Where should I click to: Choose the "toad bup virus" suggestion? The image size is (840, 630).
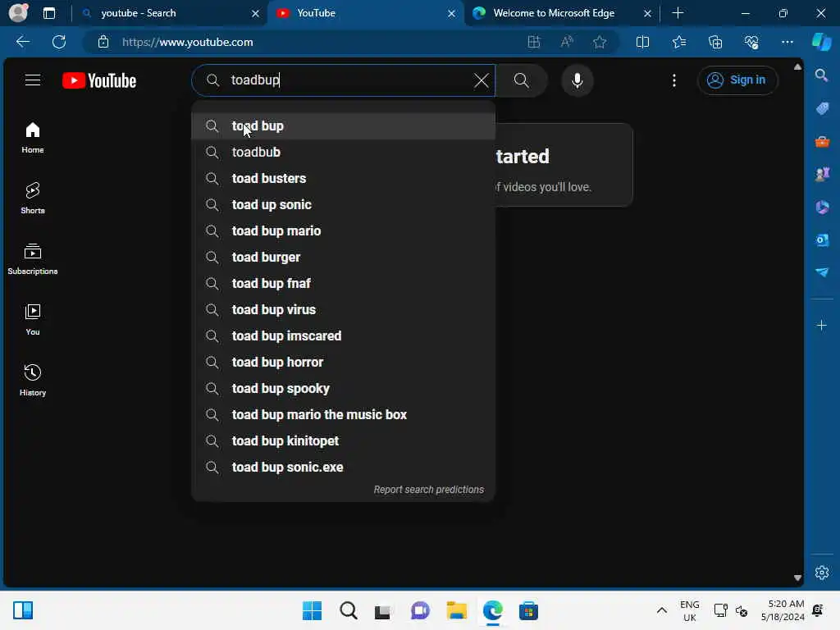point(344,309)
